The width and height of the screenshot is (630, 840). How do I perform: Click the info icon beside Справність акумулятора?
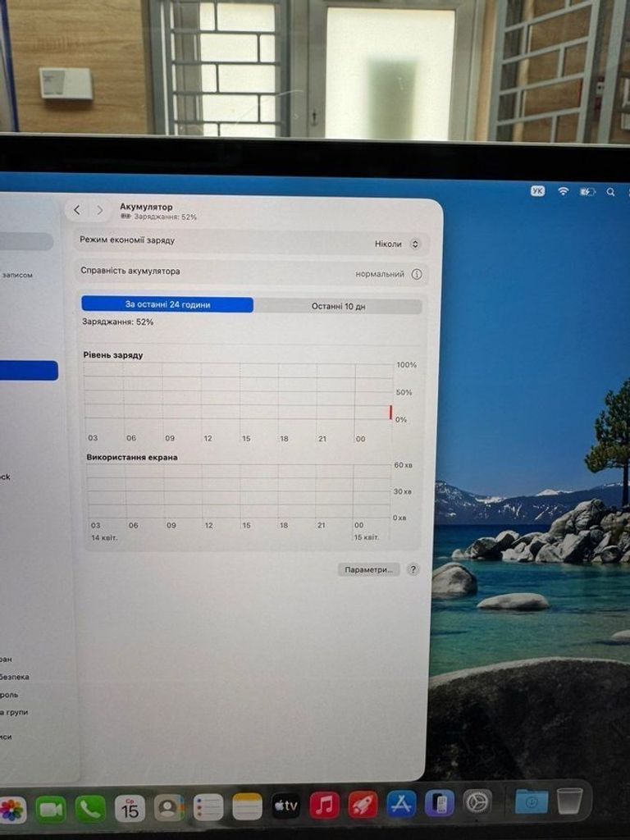(x=417, y=274)
